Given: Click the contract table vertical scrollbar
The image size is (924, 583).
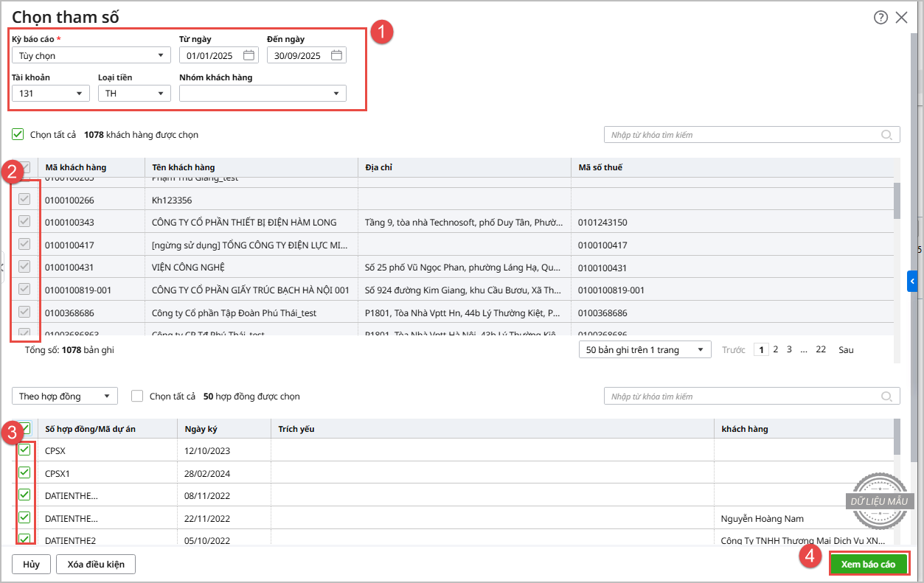Looking at the screenshot, I should pyautogui.click(x=897, y=438).
